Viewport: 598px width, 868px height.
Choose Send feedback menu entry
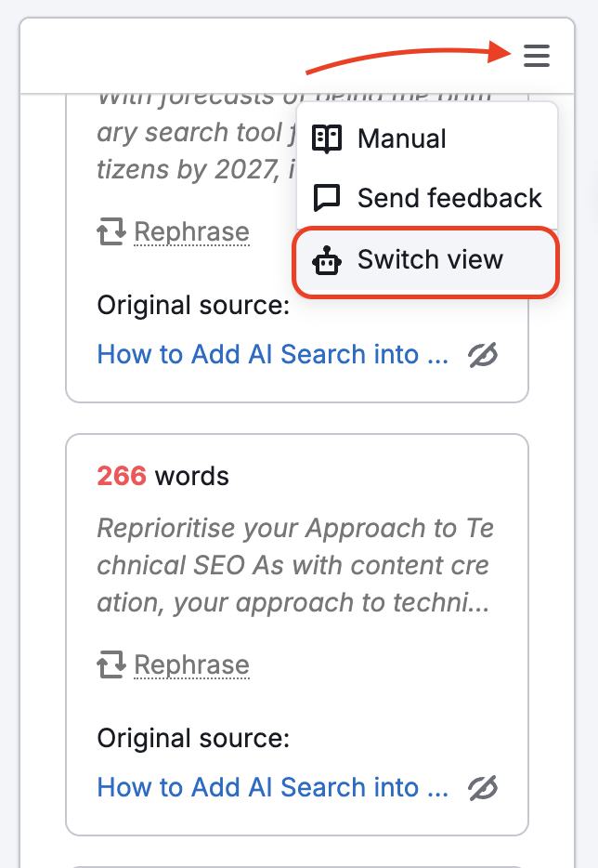click(449, 198)
